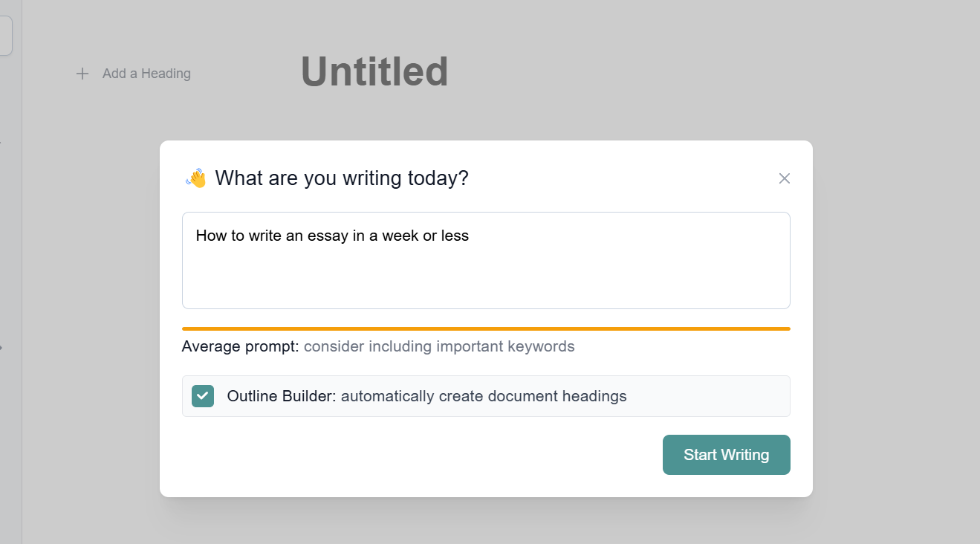Click the X to dismiss the prompt dialog
The height and width of the screenshot is (544, 980).
(784, 178)
